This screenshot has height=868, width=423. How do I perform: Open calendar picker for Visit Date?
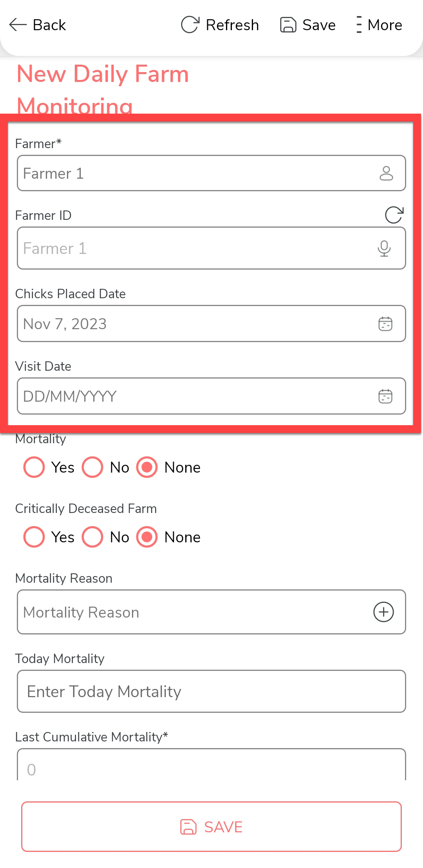pos(385,396)
